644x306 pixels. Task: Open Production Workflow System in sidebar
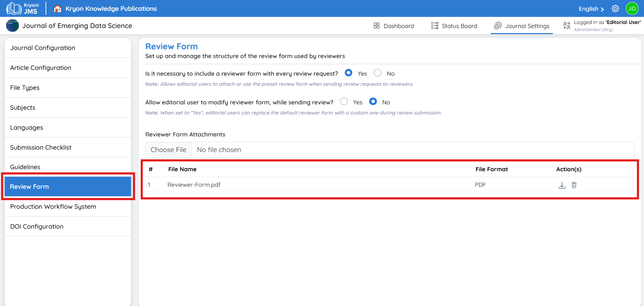pos(53,207)
